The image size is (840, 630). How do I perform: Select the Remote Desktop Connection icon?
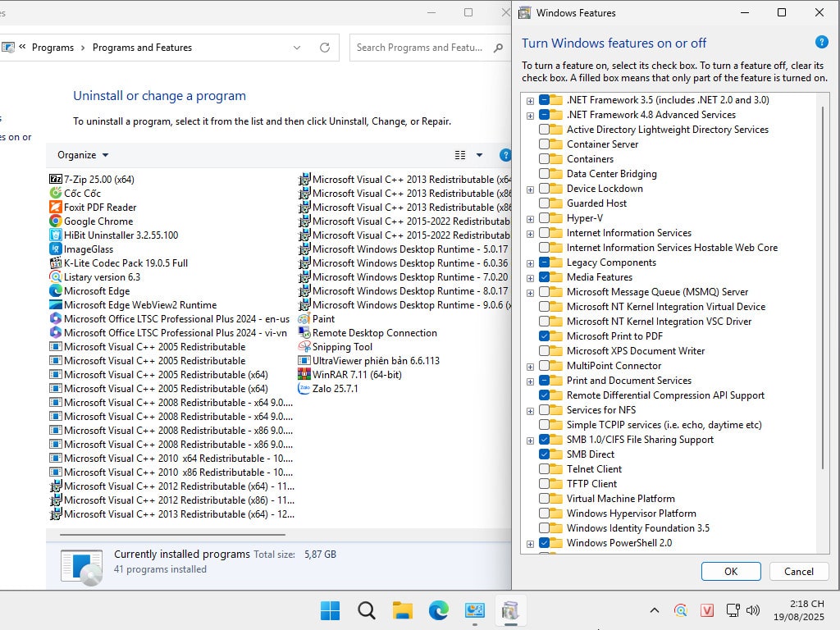coord(304,332)
